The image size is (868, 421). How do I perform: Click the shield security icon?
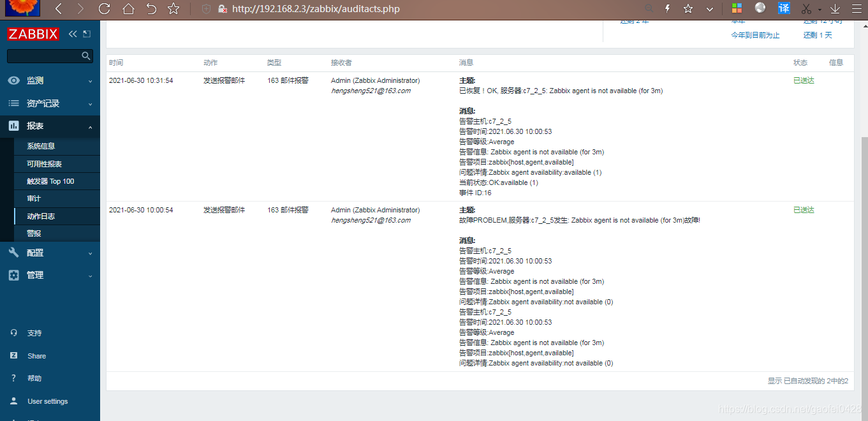click(x=206, y=9)
